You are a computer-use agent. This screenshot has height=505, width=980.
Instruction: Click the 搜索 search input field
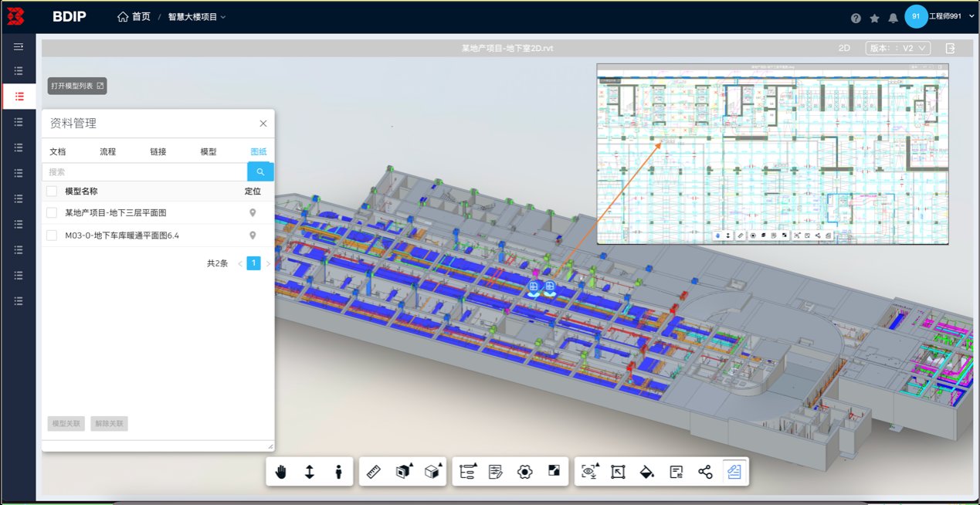coord(144,171)
